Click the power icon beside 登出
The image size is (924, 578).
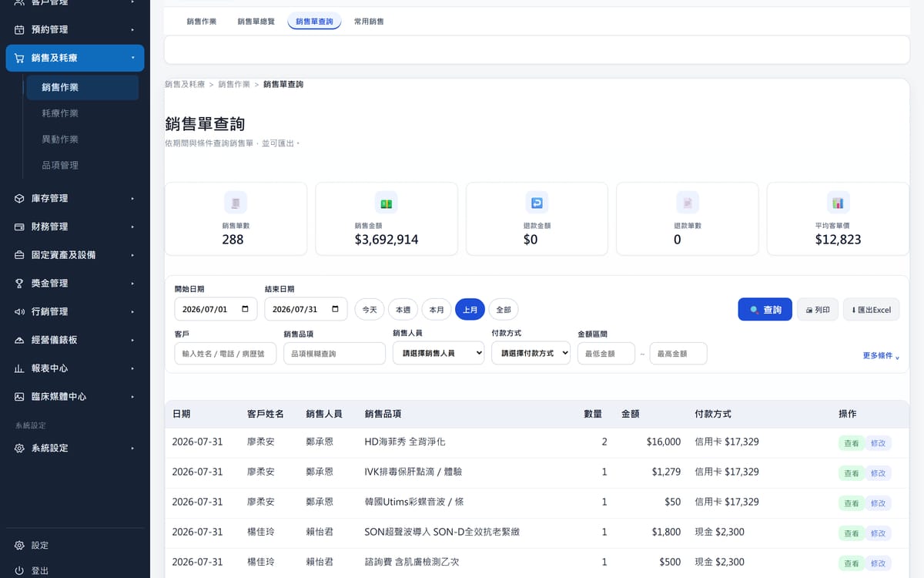19,571
